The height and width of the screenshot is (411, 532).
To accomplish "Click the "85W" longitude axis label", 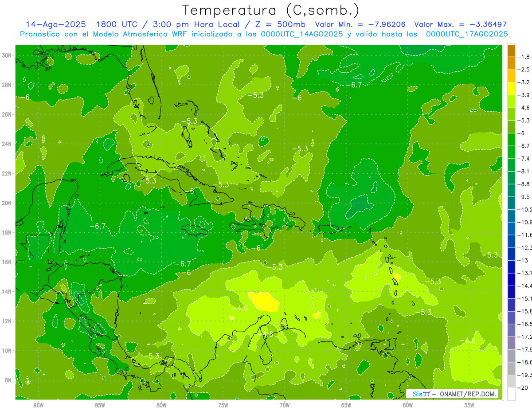I will [x=100, y=405].
